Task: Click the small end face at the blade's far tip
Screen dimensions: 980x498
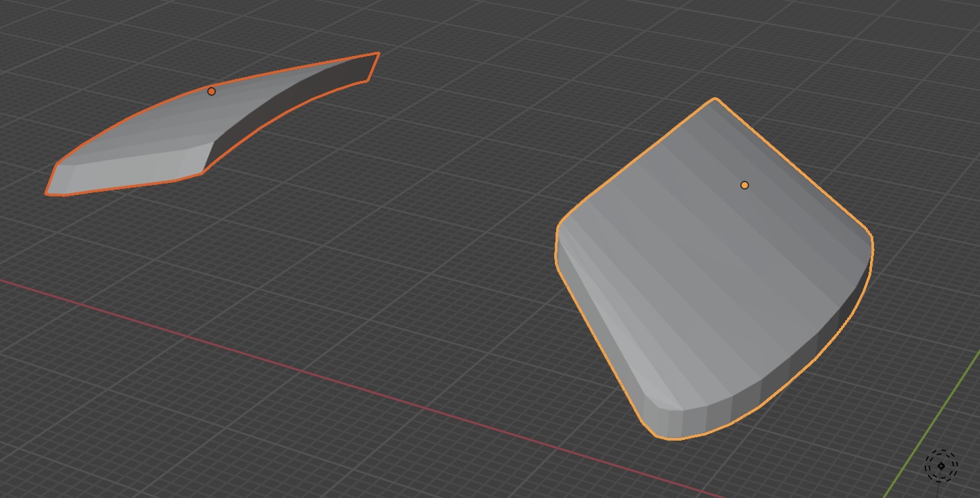Action: (x=371, y=67)
